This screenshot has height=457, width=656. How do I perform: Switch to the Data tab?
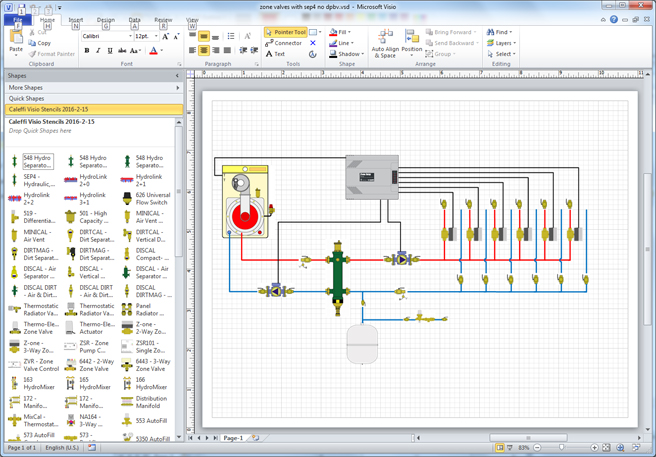[134, 20]
